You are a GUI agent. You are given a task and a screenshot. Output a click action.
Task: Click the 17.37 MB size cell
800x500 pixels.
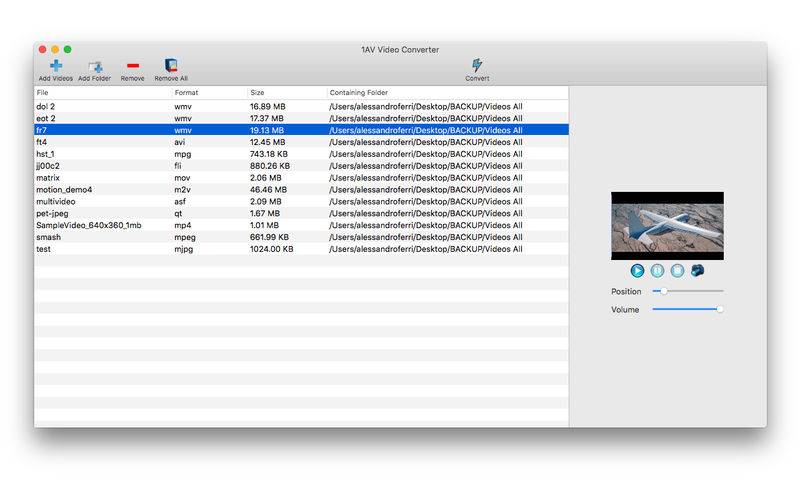(266, 118)
